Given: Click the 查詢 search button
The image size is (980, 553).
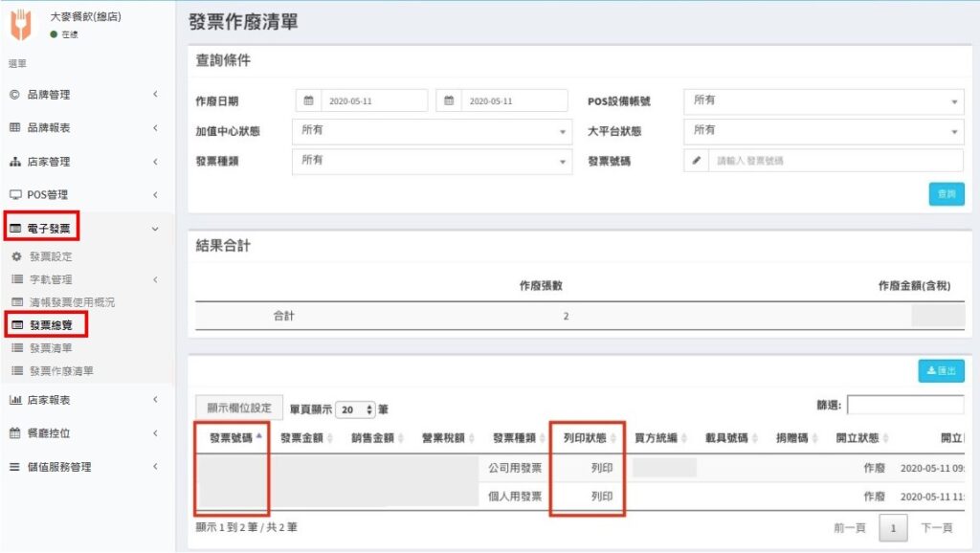Looking at the screenshot, I should point(946,194).
